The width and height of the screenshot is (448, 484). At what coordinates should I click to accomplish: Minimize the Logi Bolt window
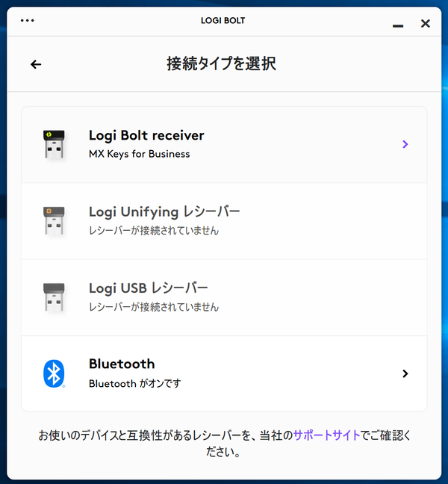point(398,26)
